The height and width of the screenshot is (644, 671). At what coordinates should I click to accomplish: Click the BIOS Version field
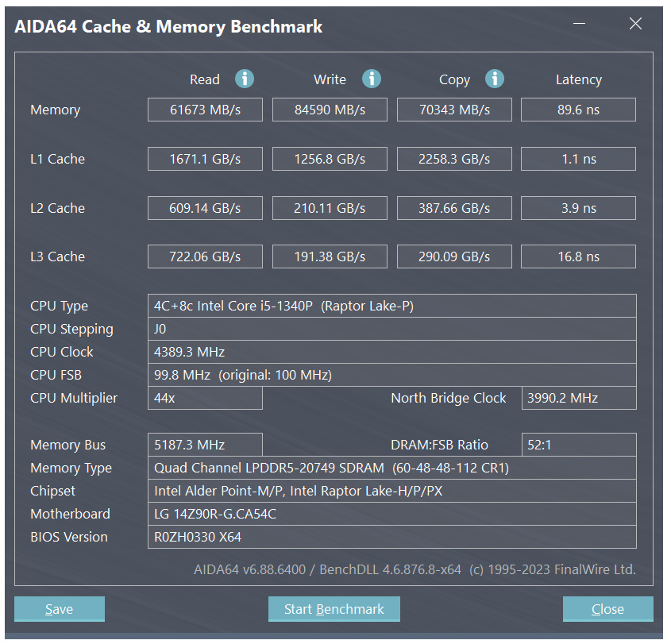point(391,537)
